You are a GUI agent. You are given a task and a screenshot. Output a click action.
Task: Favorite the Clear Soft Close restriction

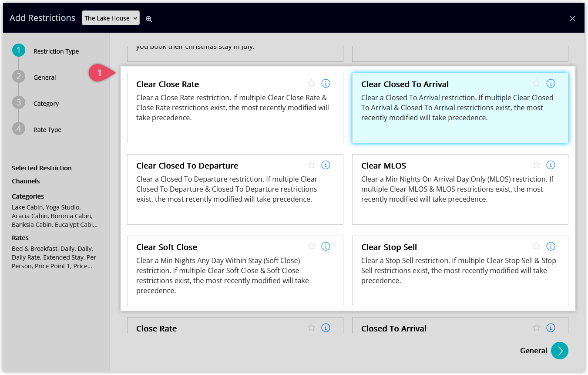pyautogui.click(x=312, y=246)
